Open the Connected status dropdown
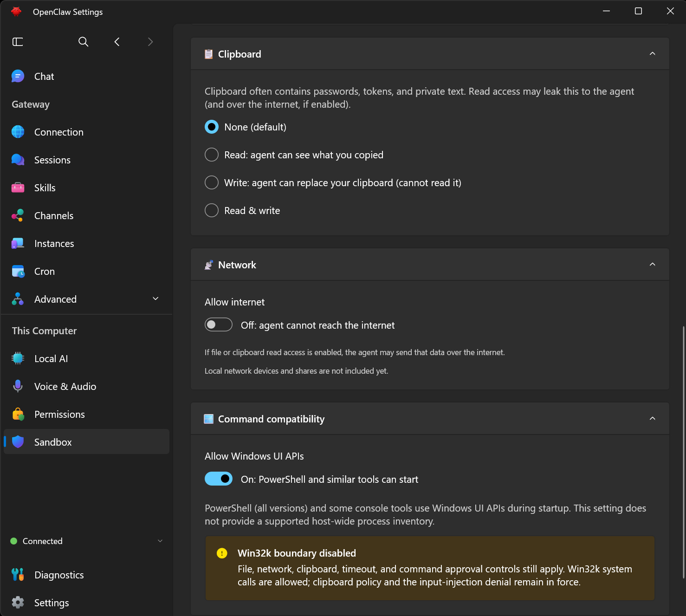The width and height of the screenshot is (686, 616). (160, 541)
